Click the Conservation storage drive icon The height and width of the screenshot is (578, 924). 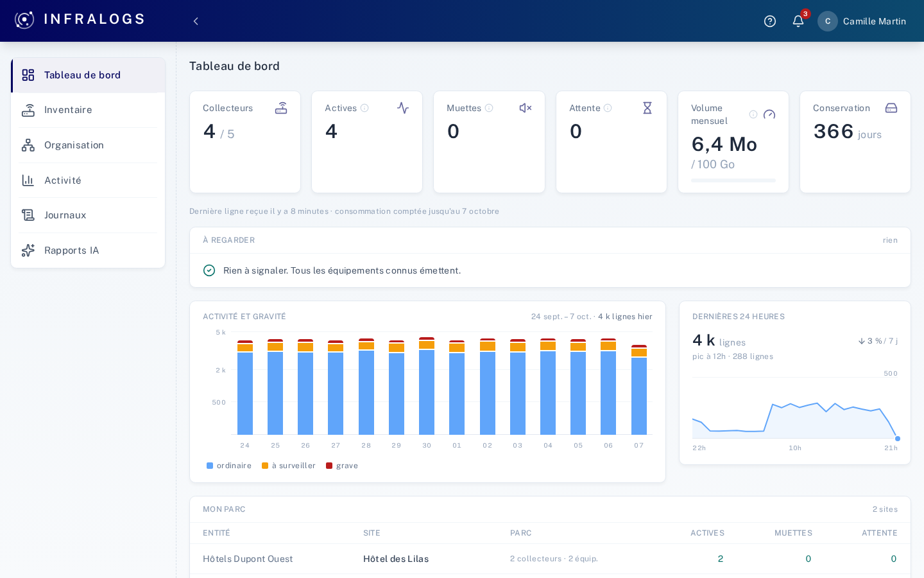coord(891,108)
